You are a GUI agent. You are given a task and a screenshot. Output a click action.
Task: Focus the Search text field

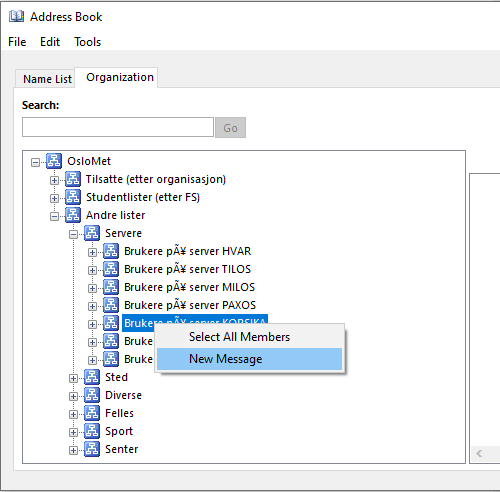(x=118, y=127)
